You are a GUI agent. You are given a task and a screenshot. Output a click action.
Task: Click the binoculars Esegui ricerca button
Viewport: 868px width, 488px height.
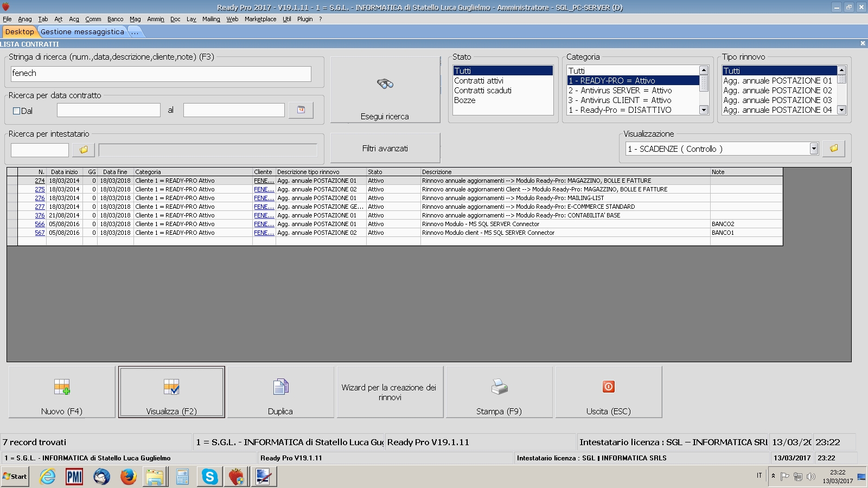385,90
